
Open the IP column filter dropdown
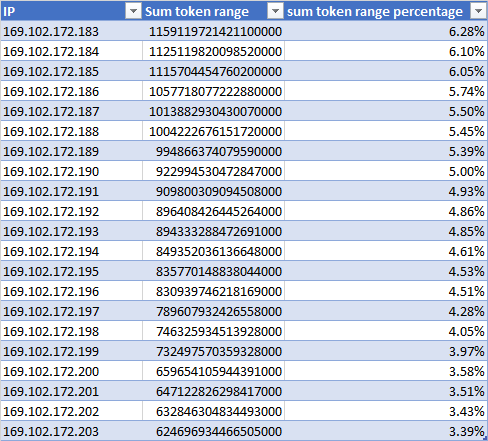pyautogui.click(x=133, y=11)
